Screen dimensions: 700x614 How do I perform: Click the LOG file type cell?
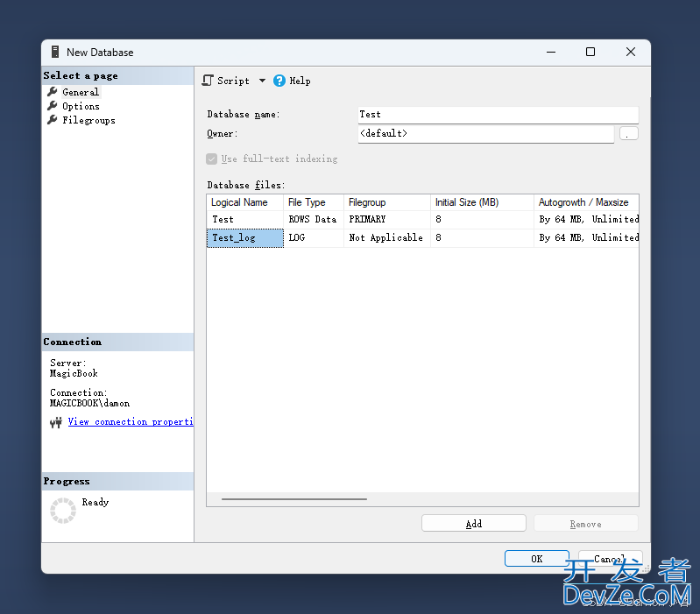pyautogui.click(x=314, y=238)
